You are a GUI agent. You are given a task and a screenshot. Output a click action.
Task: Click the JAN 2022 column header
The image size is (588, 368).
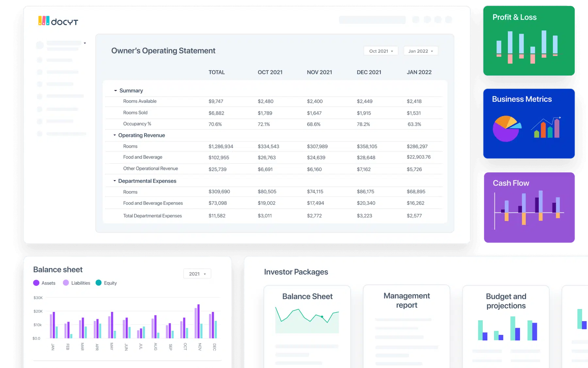point(419,72)
